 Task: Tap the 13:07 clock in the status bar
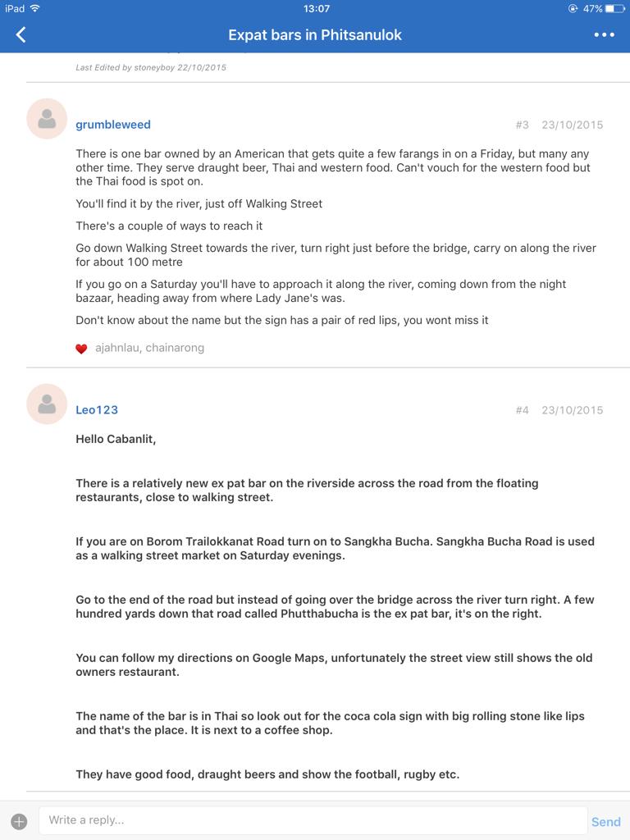[316, 8]
